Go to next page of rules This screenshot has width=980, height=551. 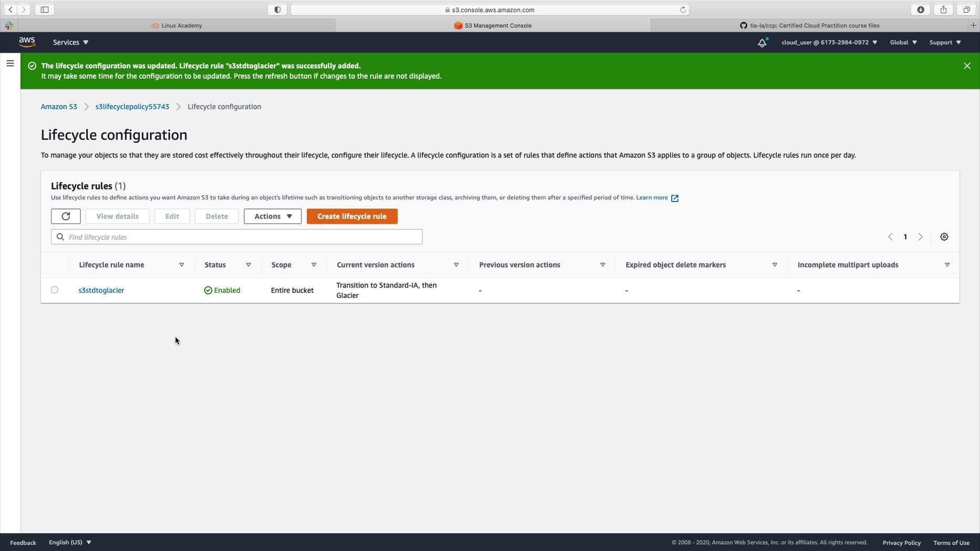920,237
